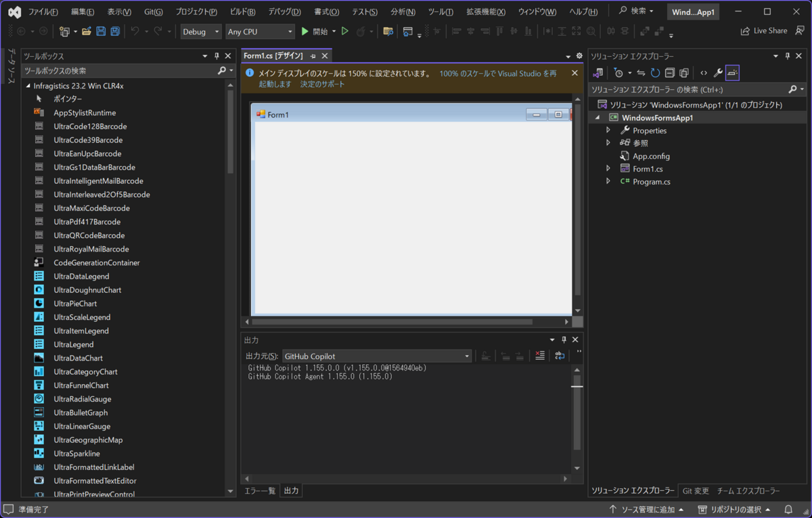Toggle the Preview Selected Items icon

[x=732, y=73]
